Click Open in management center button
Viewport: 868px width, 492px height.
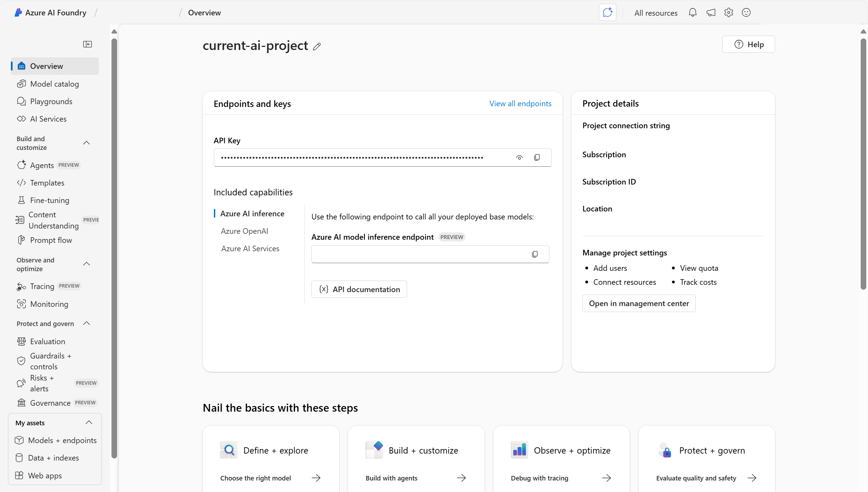[639, 303]
